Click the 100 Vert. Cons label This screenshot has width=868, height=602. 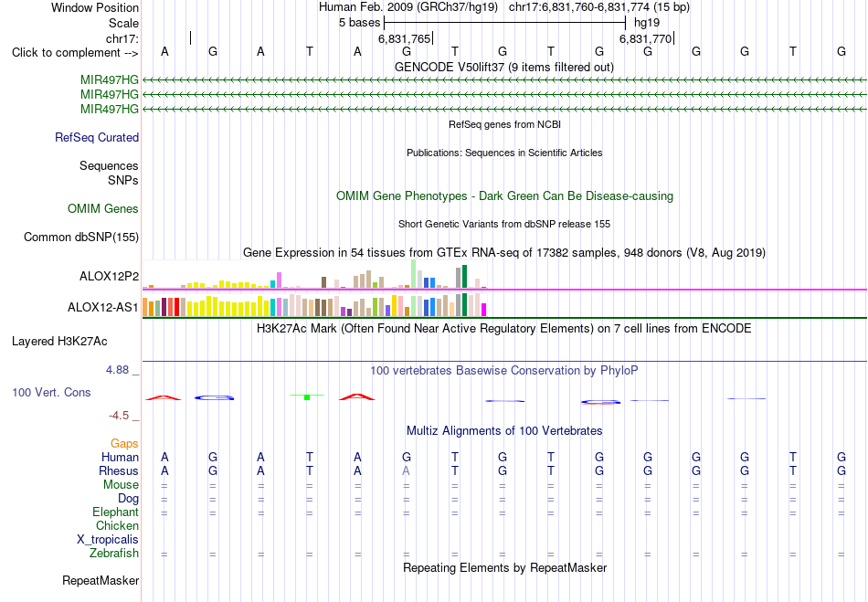tap(51, 392)
